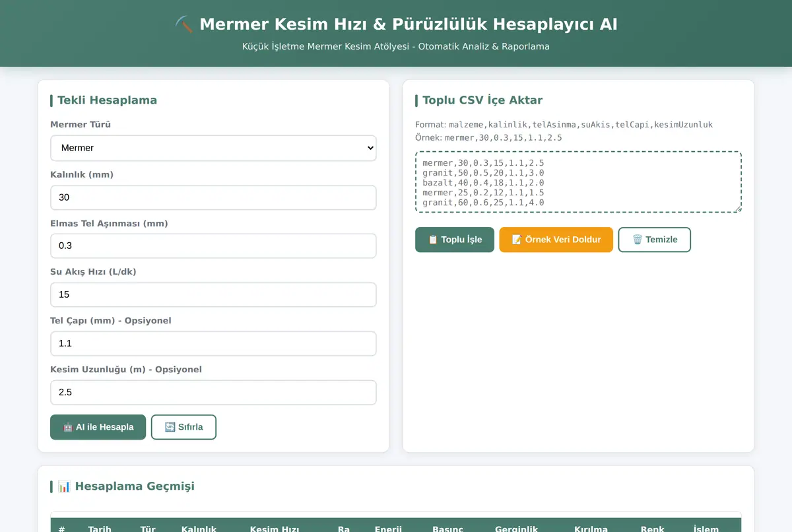This screenshot has height=532, width=792.
Task: Click the chart icon beside Hesaplama Geçmişi
Action: (64, 486)
